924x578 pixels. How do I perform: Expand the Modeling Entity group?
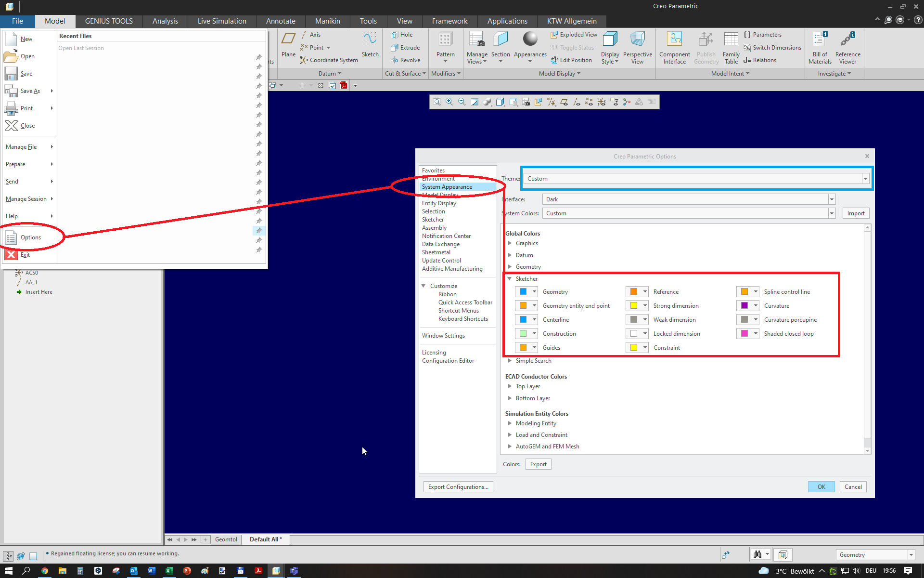(510, 423)
